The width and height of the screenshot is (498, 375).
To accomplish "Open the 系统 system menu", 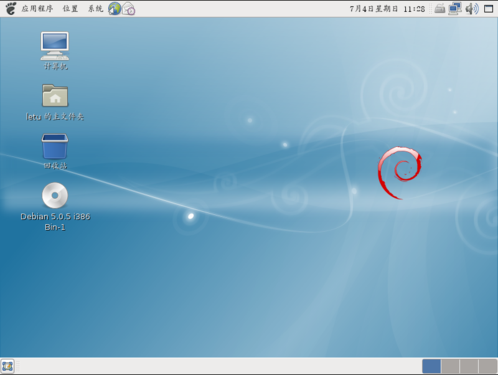I will point(95,9).
